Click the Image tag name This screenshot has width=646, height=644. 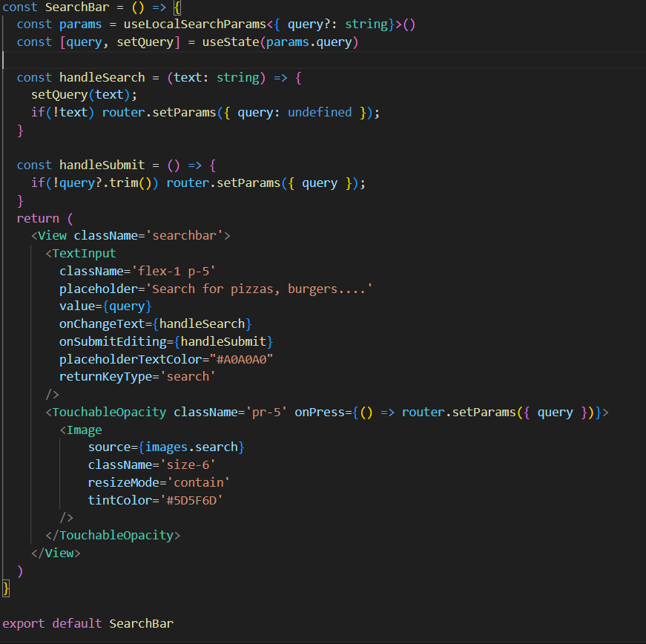pyautogui.click(x=84, y=430)
